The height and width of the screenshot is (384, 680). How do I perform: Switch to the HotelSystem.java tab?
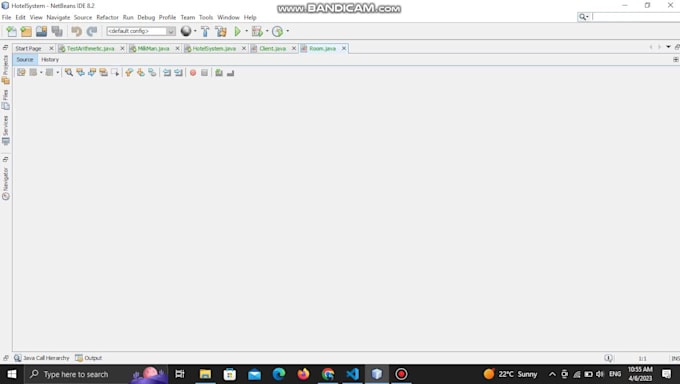coord(214,49)
